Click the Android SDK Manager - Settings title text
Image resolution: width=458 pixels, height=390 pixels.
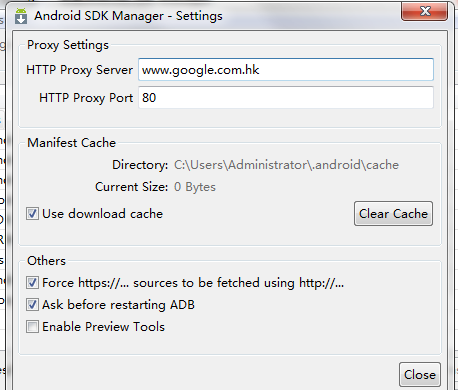[128, 16]
